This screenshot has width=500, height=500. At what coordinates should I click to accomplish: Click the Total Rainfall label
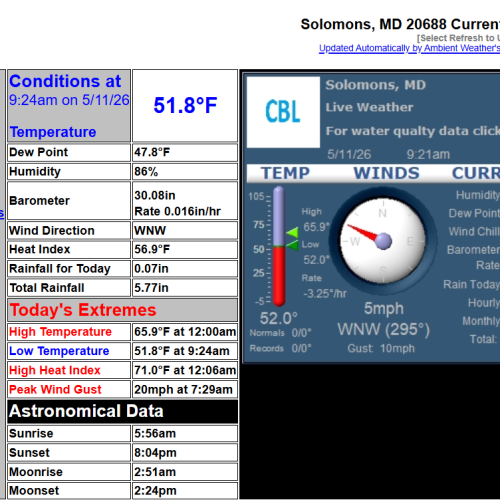click(47, 288)
